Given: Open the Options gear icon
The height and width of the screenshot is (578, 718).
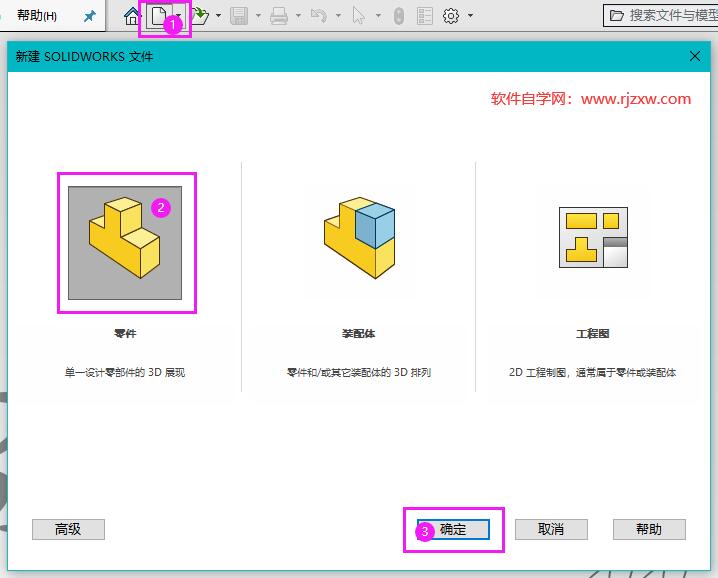Looking at the screenshot, I should [x=451, y=16].
